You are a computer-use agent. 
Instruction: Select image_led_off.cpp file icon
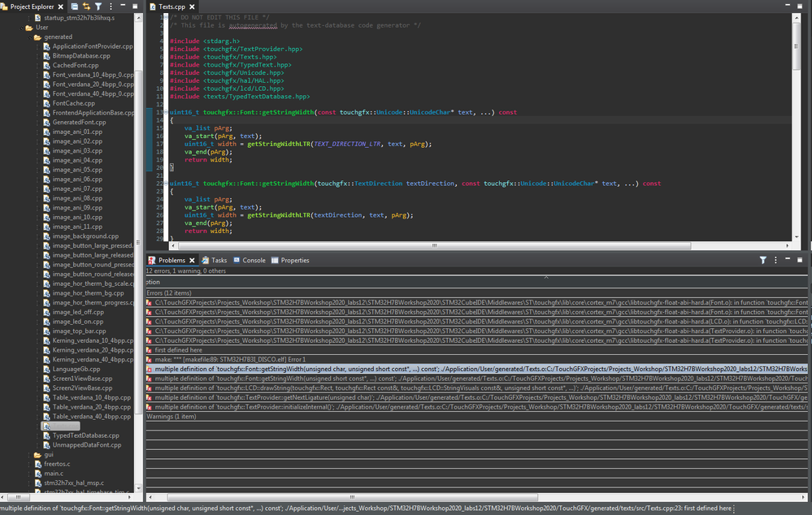(x=46, y=312)
